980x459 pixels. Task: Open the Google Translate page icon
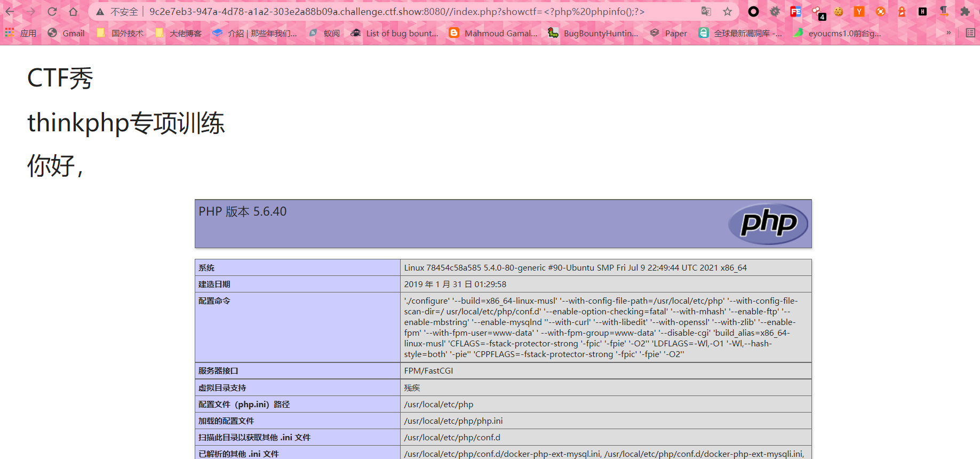pos(706,11)
